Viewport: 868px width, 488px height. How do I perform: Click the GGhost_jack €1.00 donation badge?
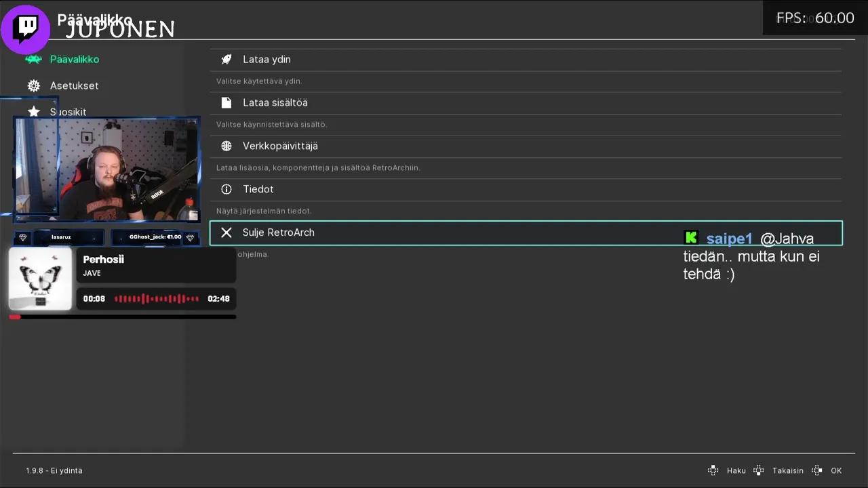(x=155, y=237)
